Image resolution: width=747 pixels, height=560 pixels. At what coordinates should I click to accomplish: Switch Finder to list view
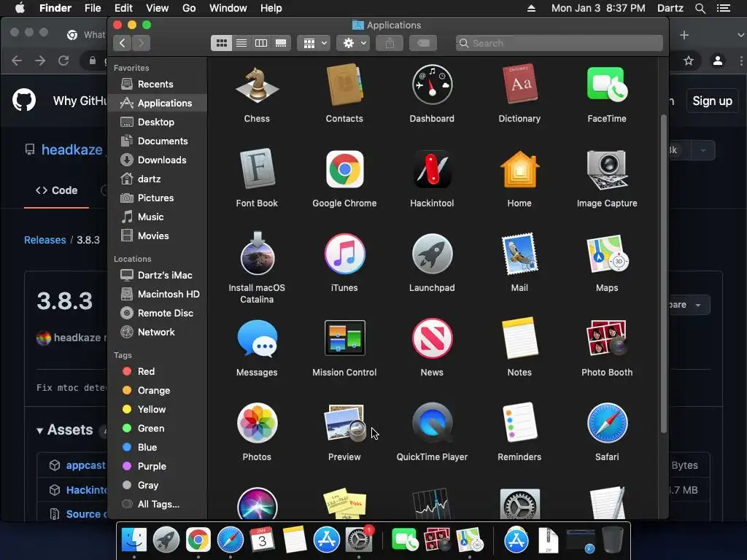click(241, 43)
